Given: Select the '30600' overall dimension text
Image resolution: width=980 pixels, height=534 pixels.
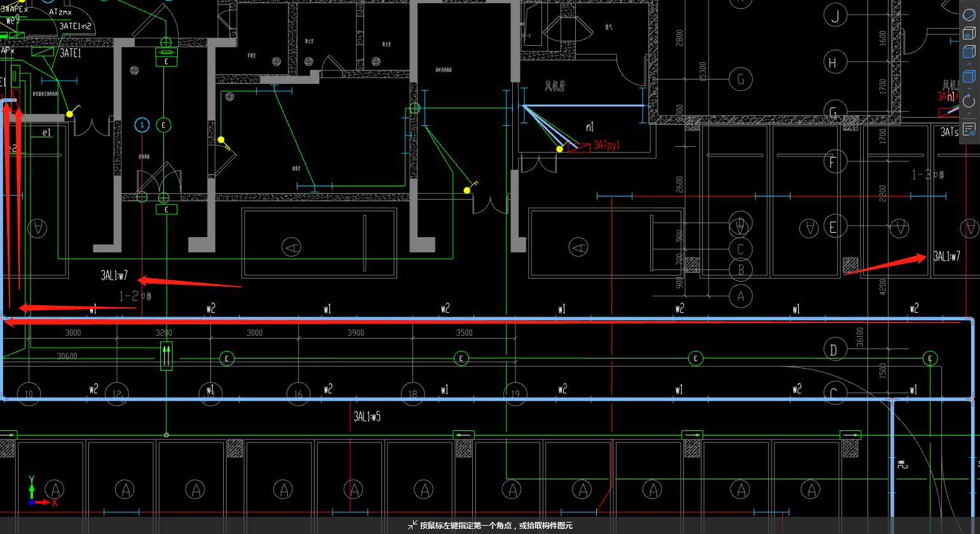Looking at the screenshot, I should pyautogui.click(x=67, y=356).
